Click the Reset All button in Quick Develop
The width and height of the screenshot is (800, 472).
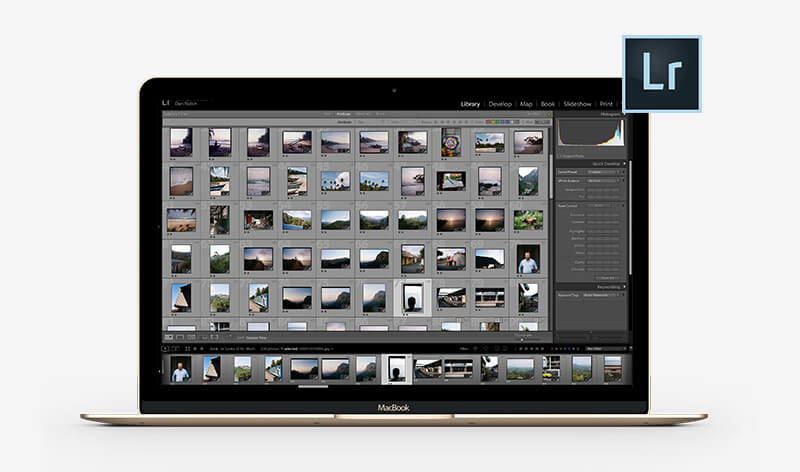[607, 278]
